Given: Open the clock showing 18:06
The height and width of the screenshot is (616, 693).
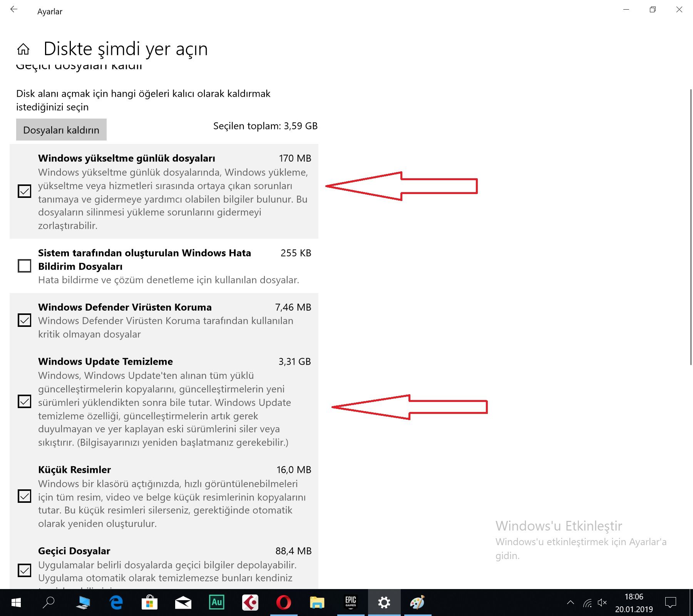Looking at the screenshot, I should pos(634,597).
